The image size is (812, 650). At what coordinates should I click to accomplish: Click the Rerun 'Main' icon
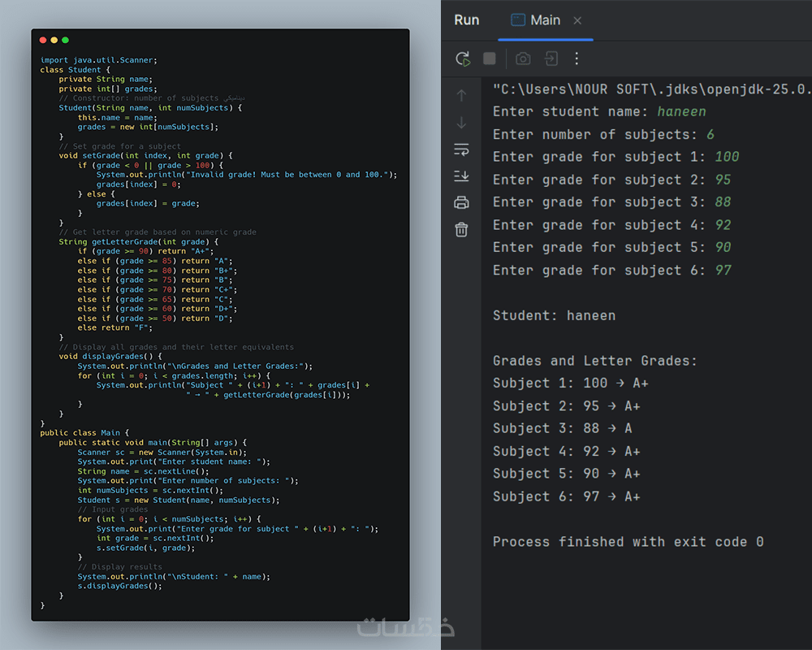(x=463, y=58)
